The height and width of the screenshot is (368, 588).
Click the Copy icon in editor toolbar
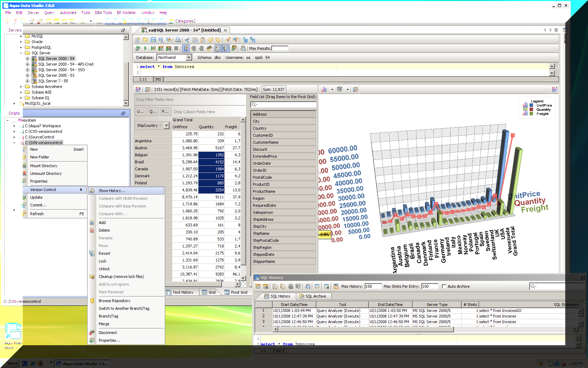click(195, 40)
